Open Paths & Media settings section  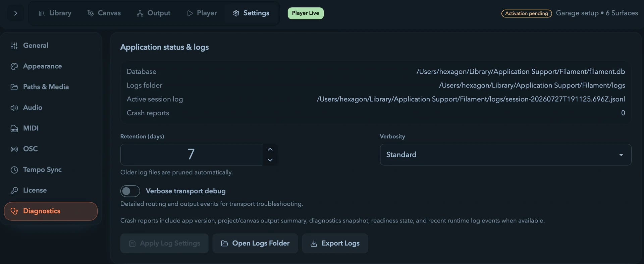tap(51, 87)
